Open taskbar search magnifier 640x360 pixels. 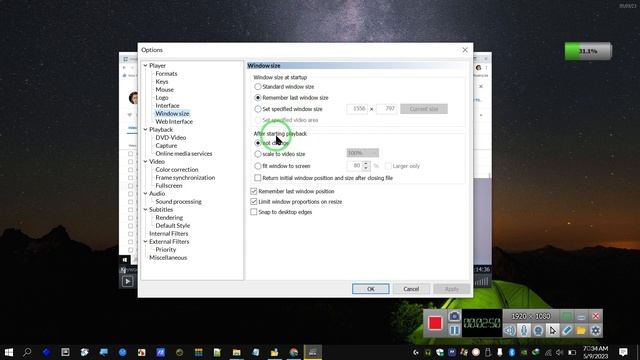(27, 352)
